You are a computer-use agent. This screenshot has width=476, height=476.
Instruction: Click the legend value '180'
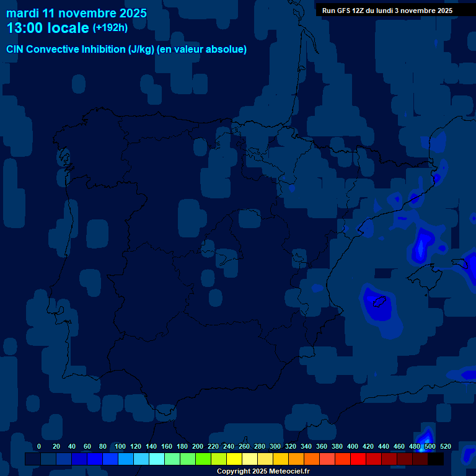(x=182, y=446)
